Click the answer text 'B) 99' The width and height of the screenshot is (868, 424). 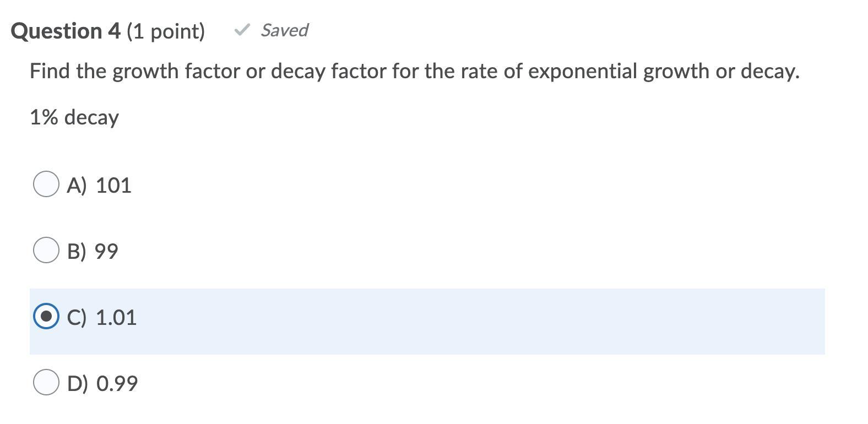[93, 251]
